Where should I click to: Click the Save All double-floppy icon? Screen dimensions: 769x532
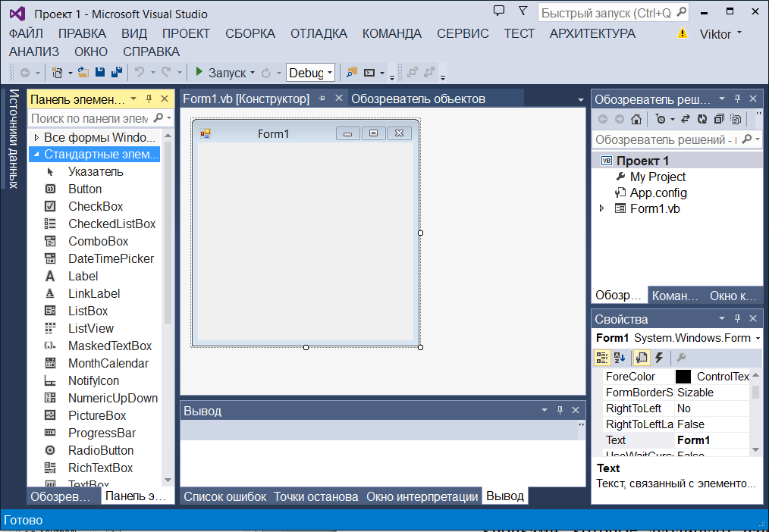pos(117,73)
